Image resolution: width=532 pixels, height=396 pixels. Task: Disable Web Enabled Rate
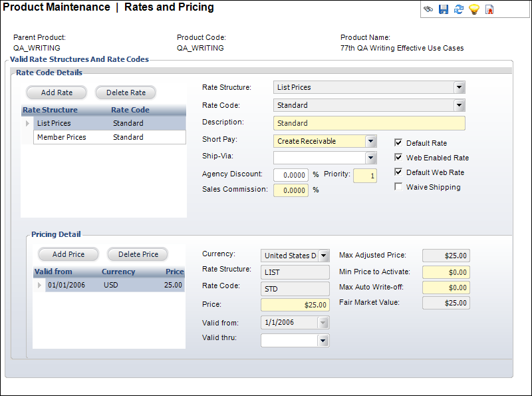(398, 157)
